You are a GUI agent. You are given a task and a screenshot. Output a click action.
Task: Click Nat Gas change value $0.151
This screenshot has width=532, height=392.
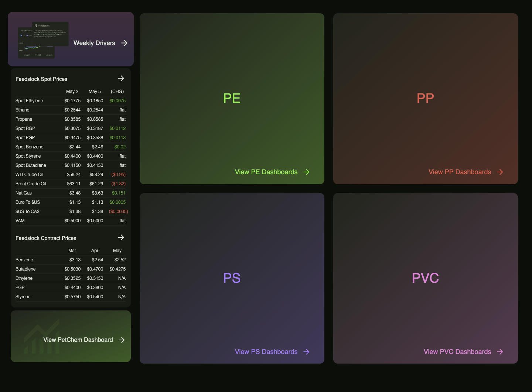[x=119, y=193]
